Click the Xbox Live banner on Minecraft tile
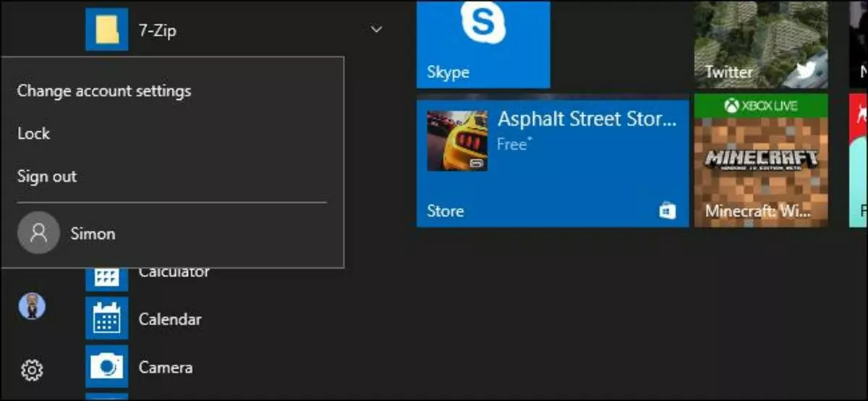The image size is (868, 401). tap(761, 106)
